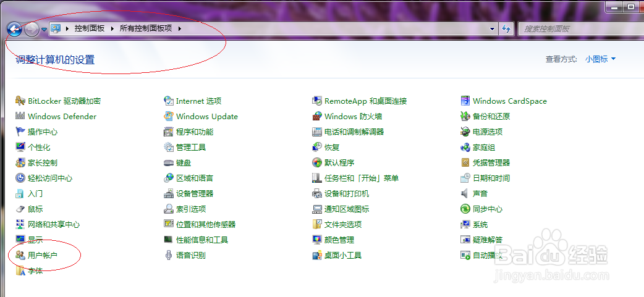Click the 同步中心 green icon
This screenshot has width=644, height=297.
(x=465, y=209)
